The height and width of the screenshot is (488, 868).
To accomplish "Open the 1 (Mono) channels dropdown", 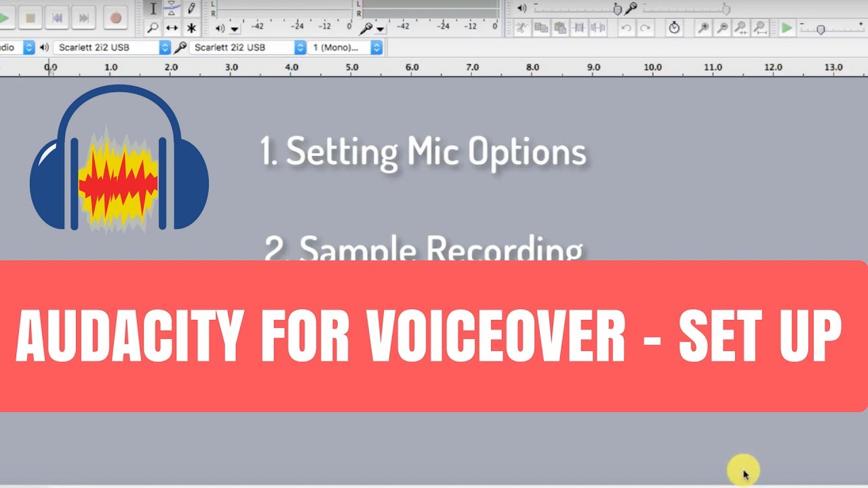I will point(346,47).
